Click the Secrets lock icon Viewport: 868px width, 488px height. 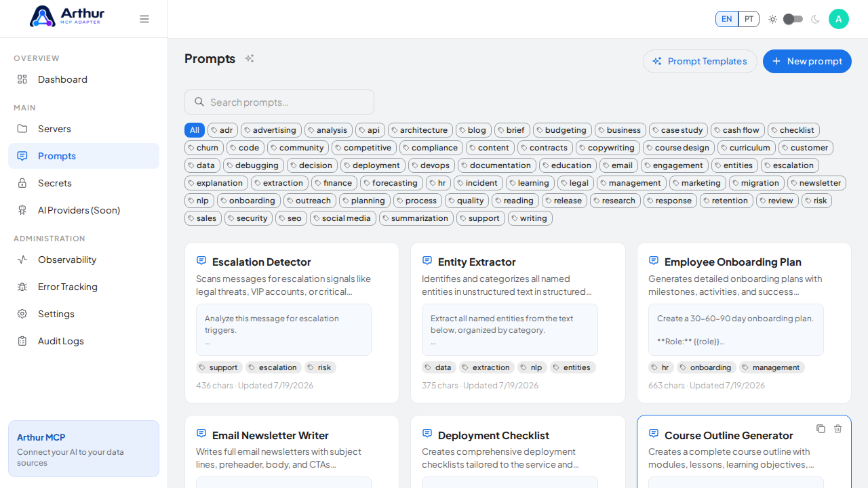pyautogui.click(x=22, y=183)
